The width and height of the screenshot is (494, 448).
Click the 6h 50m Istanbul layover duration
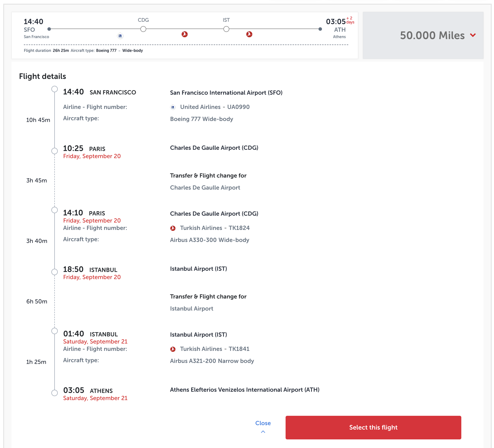pos(37,301)
